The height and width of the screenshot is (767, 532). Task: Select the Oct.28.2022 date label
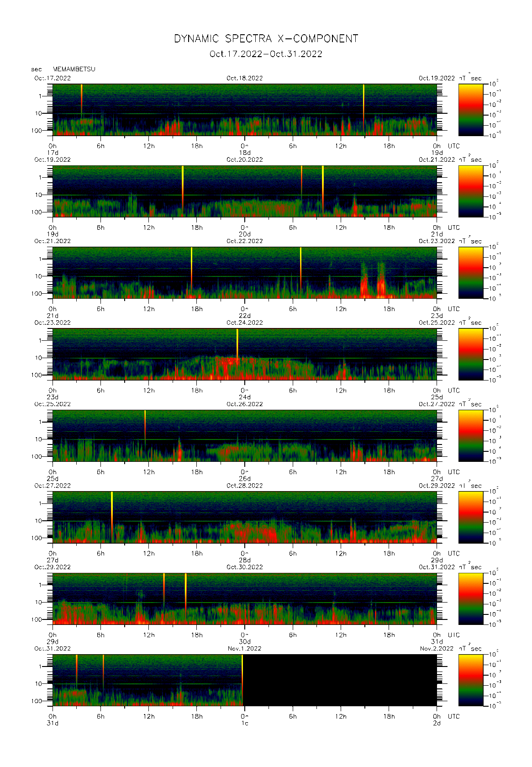(x=245, y=486)
